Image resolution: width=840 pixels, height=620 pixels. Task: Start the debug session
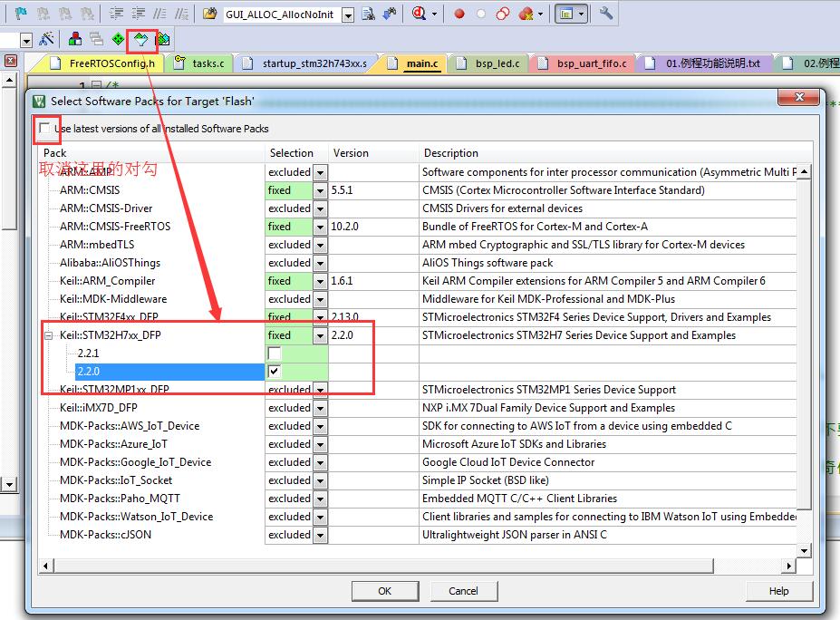click(x=419, y=14)
